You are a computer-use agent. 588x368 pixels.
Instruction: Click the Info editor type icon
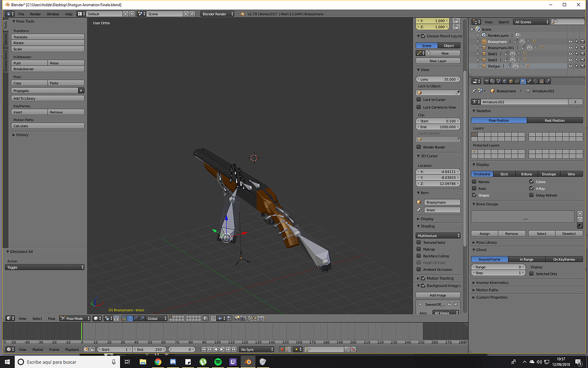click(x=10, y=14)
